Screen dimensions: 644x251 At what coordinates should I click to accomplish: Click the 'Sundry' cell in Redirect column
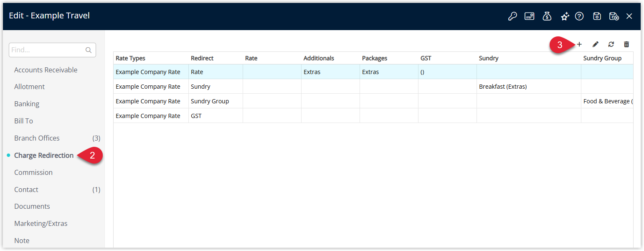216,87
